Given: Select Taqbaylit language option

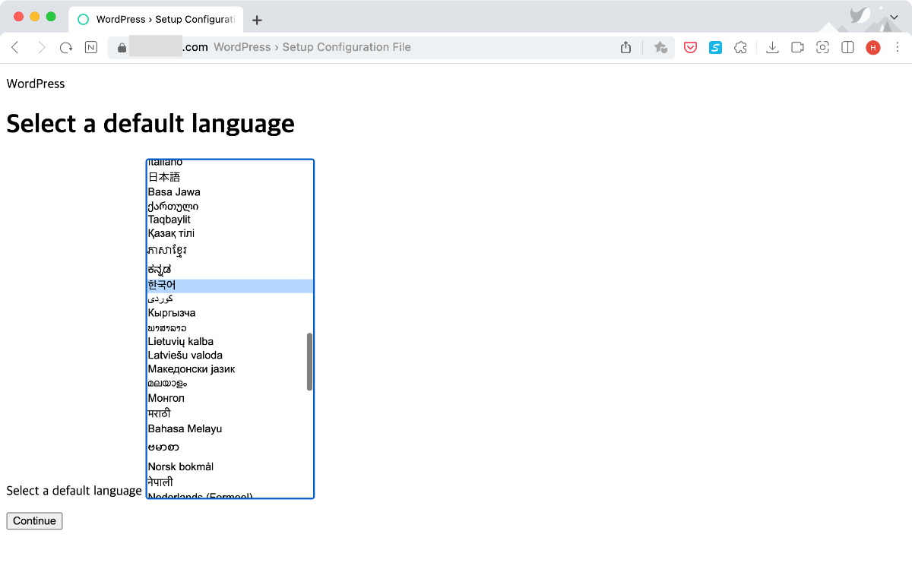Looking at the screenshot, I should 230,220.
